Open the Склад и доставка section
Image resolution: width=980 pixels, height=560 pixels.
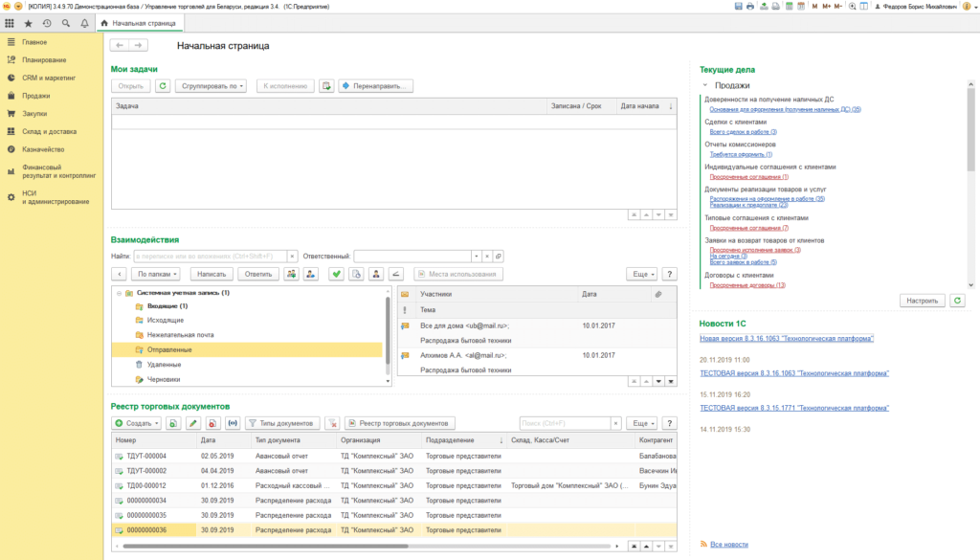click(50, 132)
